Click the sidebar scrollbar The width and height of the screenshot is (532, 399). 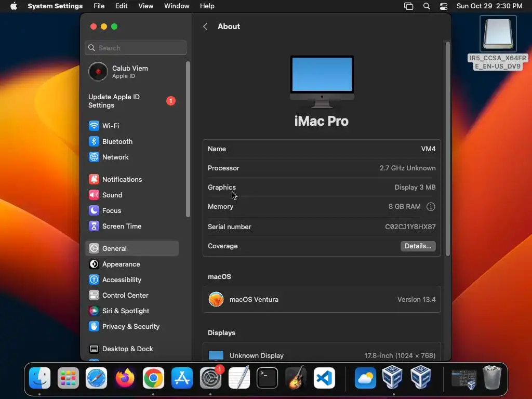coord(188,139)
